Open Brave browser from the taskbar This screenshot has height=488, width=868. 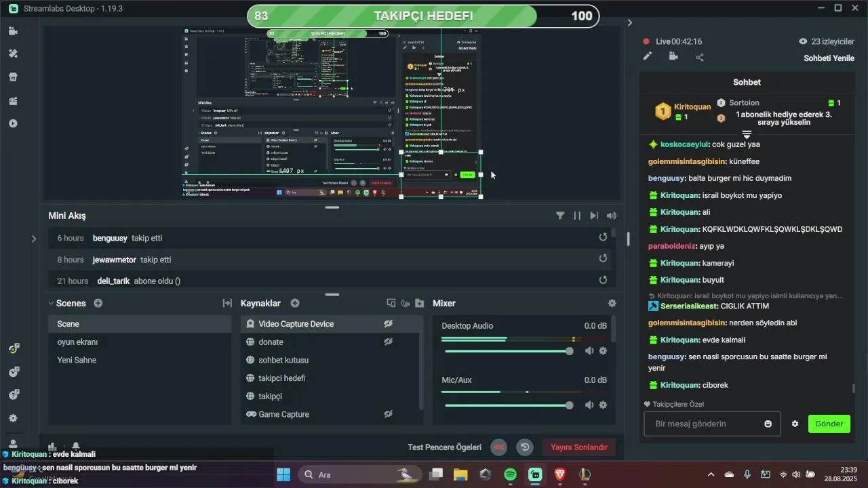point(560,474)
